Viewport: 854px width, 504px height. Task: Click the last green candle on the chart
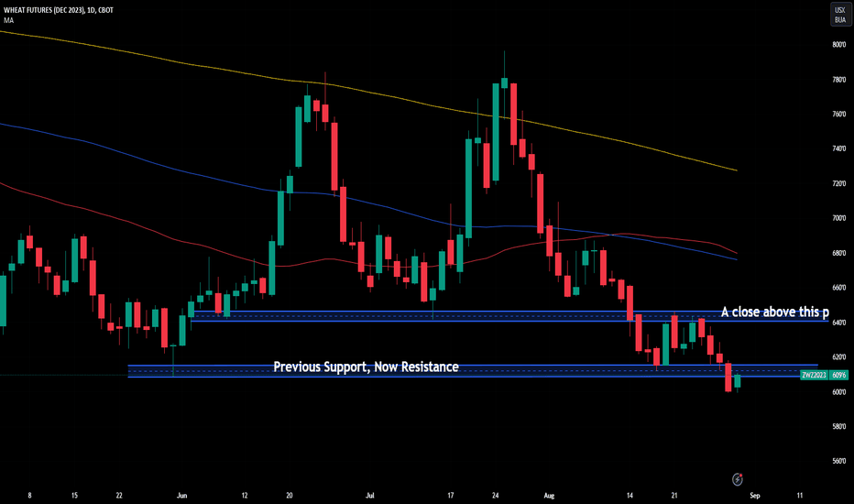point(737,381)
